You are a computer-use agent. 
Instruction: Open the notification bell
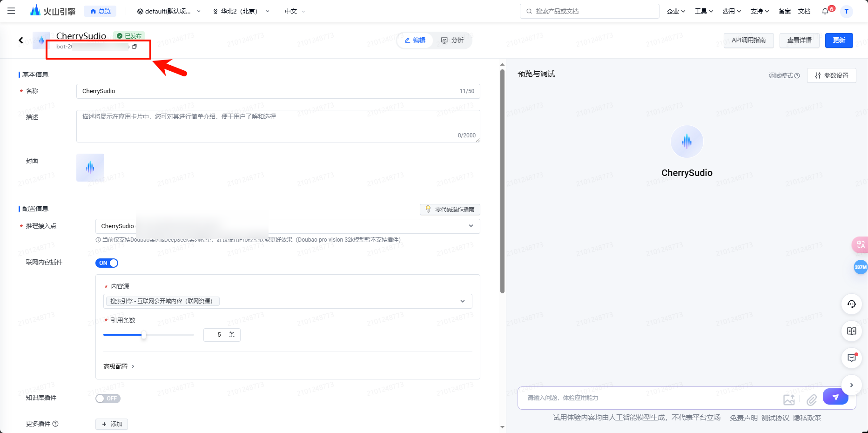point(825,11)
